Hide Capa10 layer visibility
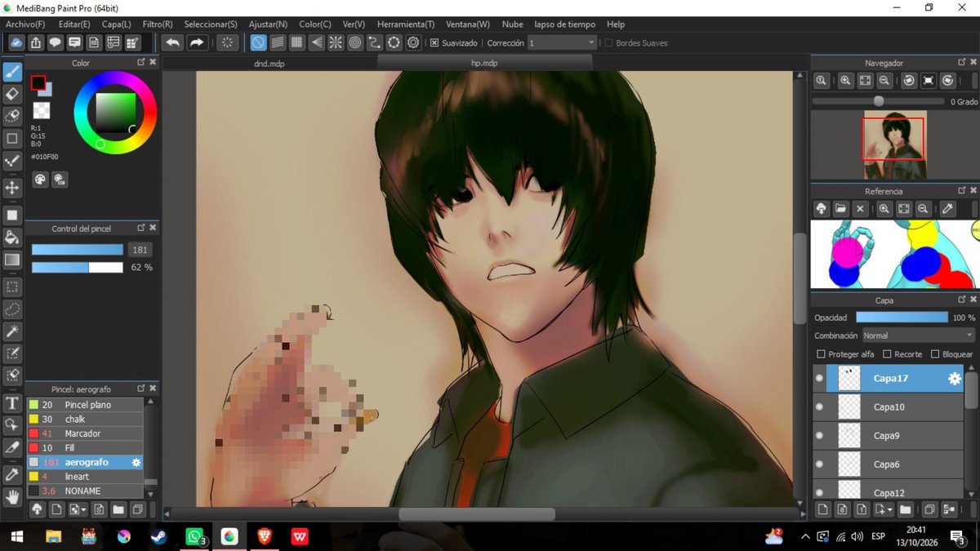Image resolution: width=980 pixels, height=551 pixels. tap(819, 407)
